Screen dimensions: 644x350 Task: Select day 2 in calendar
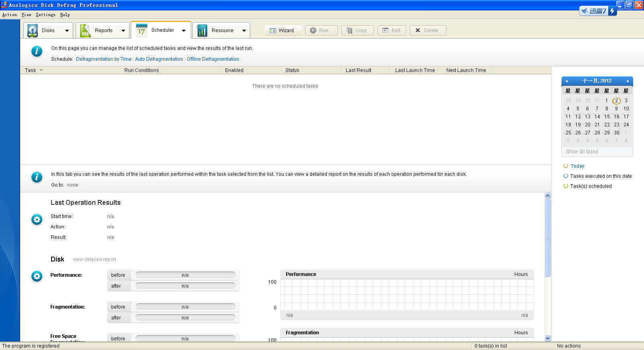616,101
